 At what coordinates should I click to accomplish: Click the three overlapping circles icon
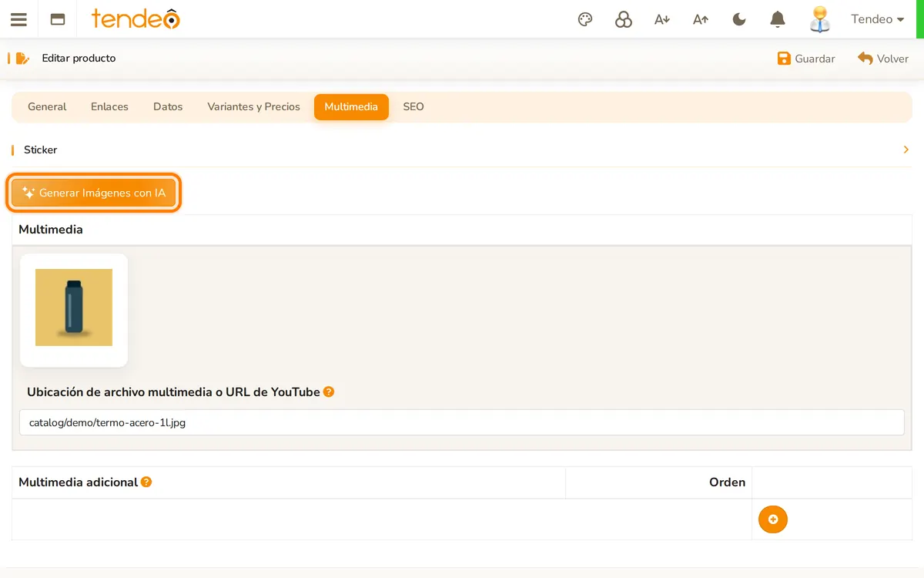point(624,19)
